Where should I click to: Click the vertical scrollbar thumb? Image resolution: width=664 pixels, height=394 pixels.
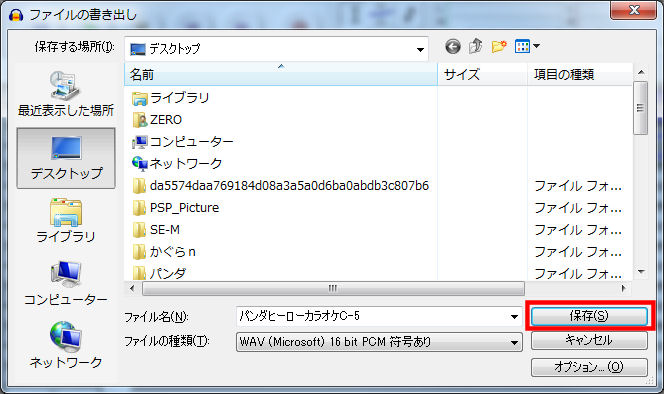click(641, 108)
